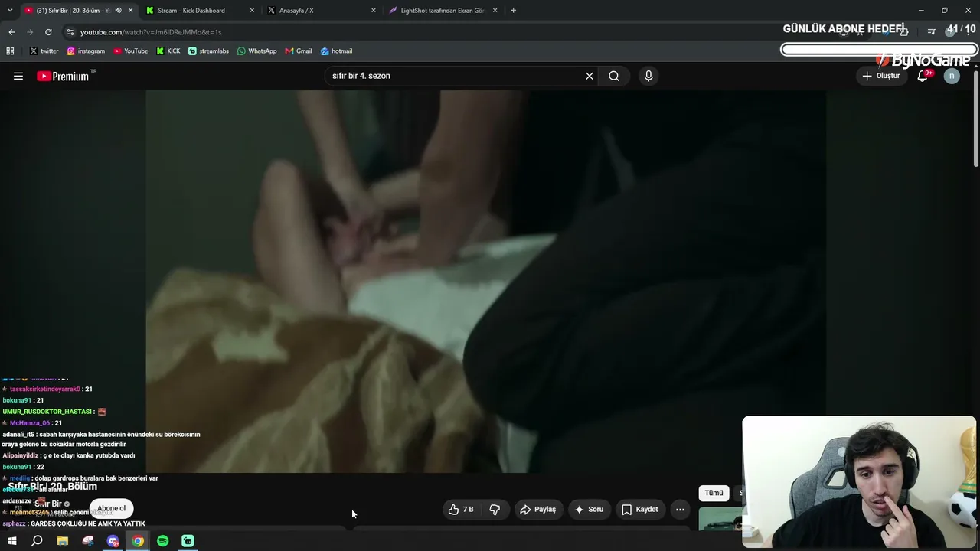Close the Kick Dashboard tab
This screenshot has width=980, height=551.
tap(252, 11)
